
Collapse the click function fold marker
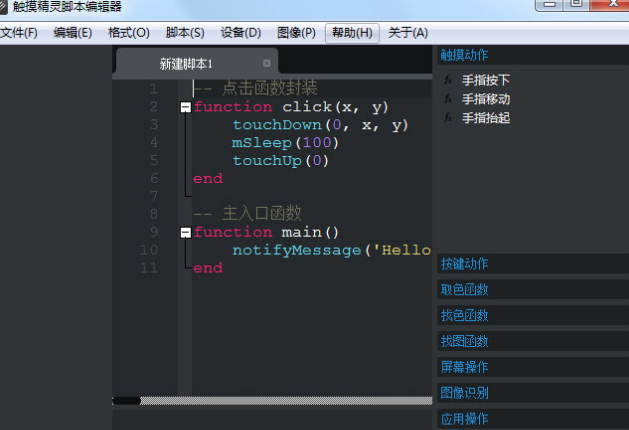click(185, 107)
